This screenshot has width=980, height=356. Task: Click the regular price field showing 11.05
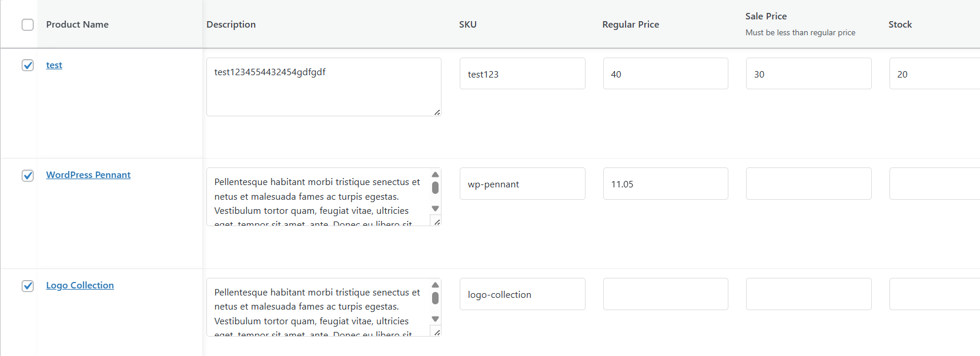tap(665, 184)
